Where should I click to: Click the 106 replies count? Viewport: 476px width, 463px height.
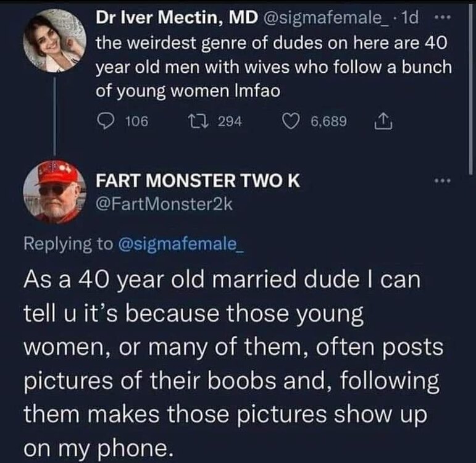(x=136, y=122)
